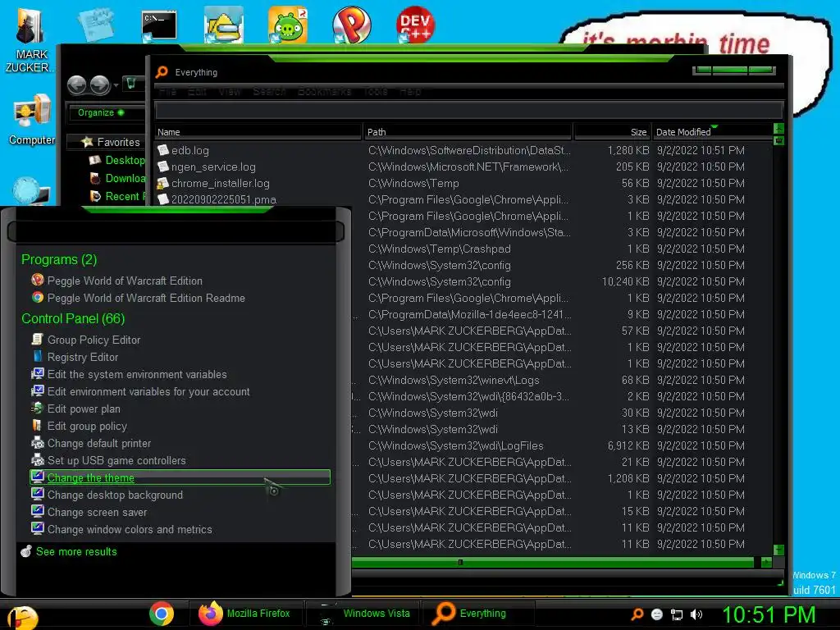Click the Start menu search box
The width and height of the screenshot is (840, 630).
point(176,231)
